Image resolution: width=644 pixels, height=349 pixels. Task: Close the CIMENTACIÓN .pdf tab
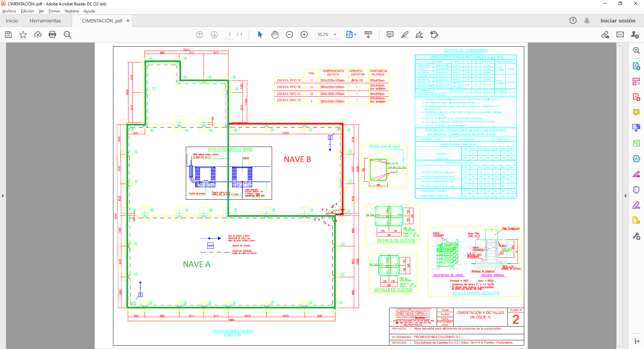click(x=128, y=21)
